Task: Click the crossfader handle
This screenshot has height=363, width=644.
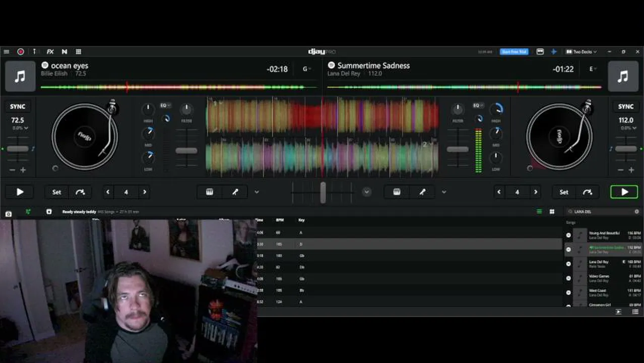Action: coord(323,192)
